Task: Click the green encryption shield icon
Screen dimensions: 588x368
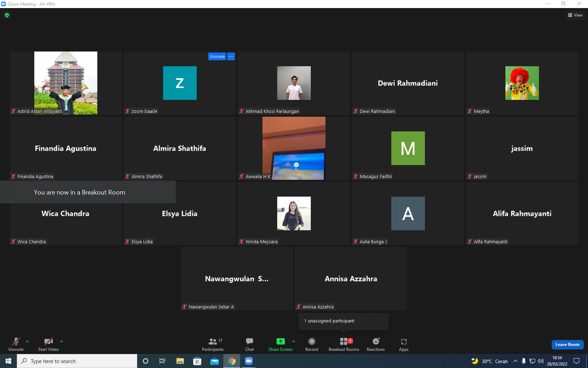Action: [x=7, y=15]
